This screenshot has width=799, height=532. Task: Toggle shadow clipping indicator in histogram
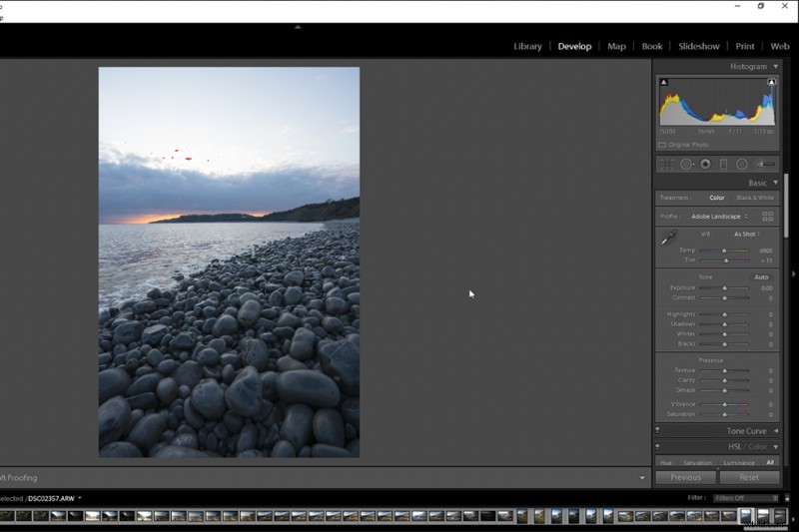(x=663, y=82)
